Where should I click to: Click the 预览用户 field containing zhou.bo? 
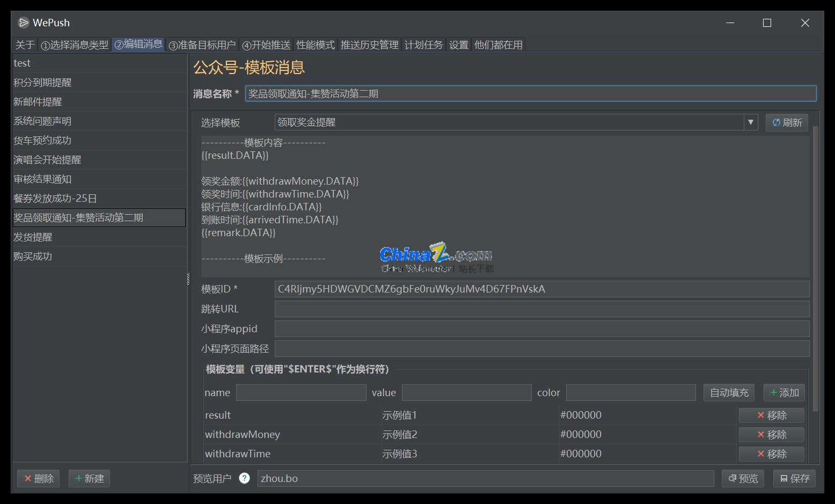click(x=486, y=478)
